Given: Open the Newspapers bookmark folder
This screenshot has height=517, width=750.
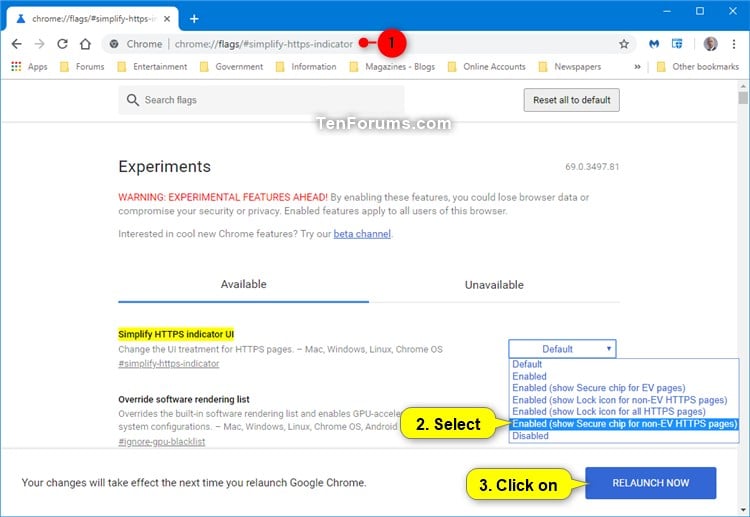Looking at the screenshot, I should tap(570, 66).
